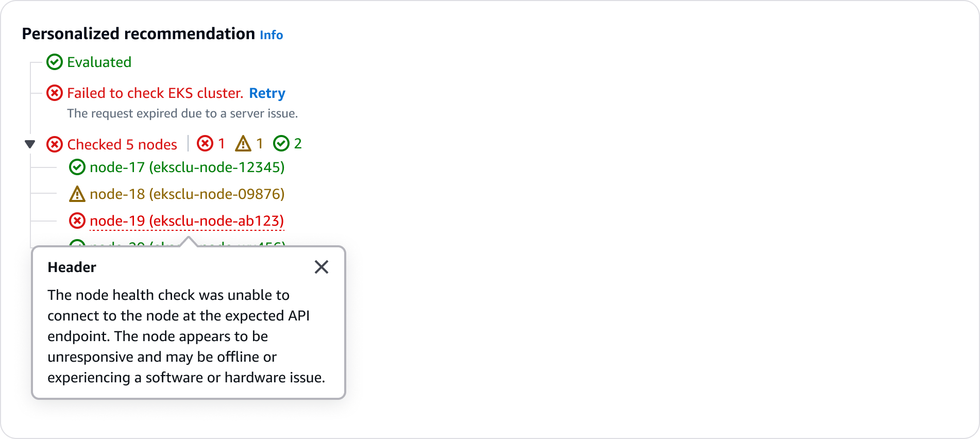Click the red error count icon showing 1
The image size is (980, 439).
pyautogui.click(x=205, y=143)
